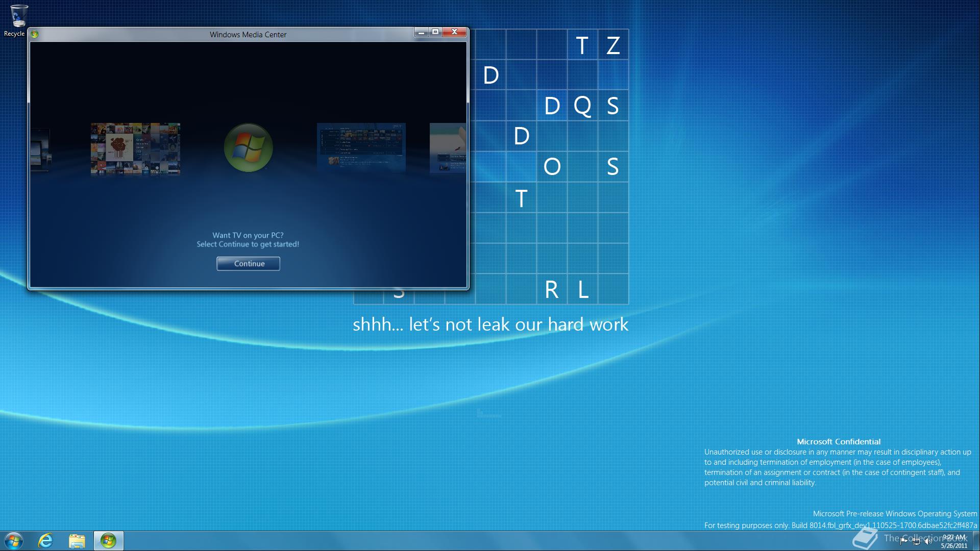Close the Windows Media Center window
This screenshot has height=551, width=980.
click(x=454, y=32)
